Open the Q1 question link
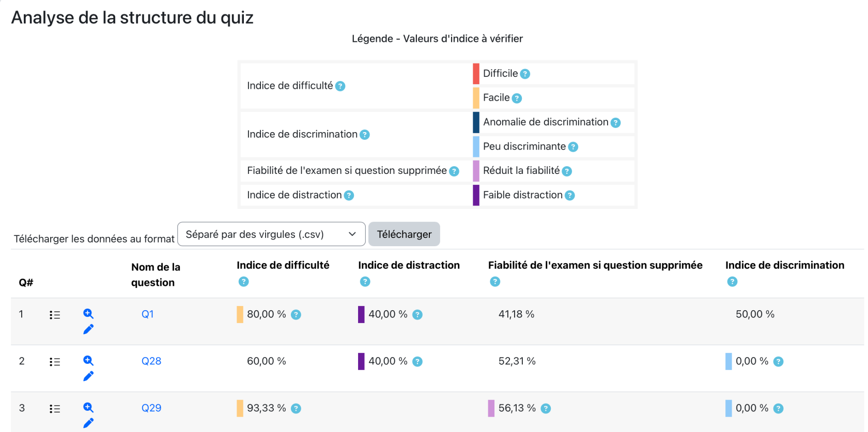The image size is (868, 432). point(147,314)
